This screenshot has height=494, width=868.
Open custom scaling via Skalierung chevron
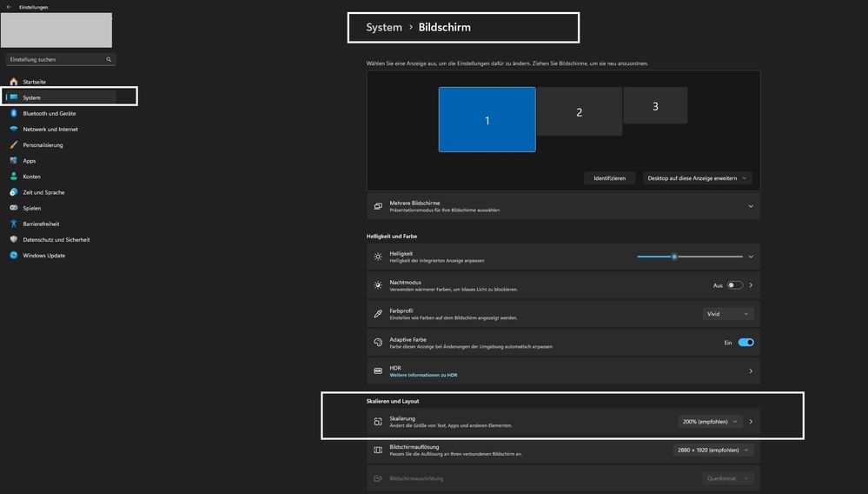[751, 422]
